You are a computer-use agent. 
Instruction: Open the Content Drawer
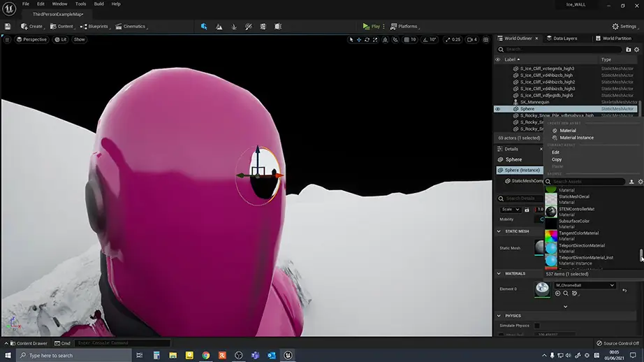click(x=28, y=343)
